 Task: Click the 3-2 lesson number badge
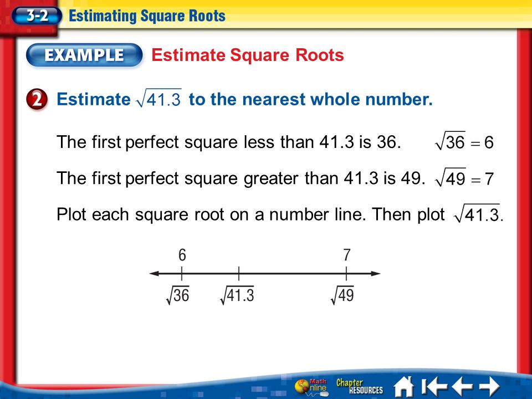[x=37, y=16]
